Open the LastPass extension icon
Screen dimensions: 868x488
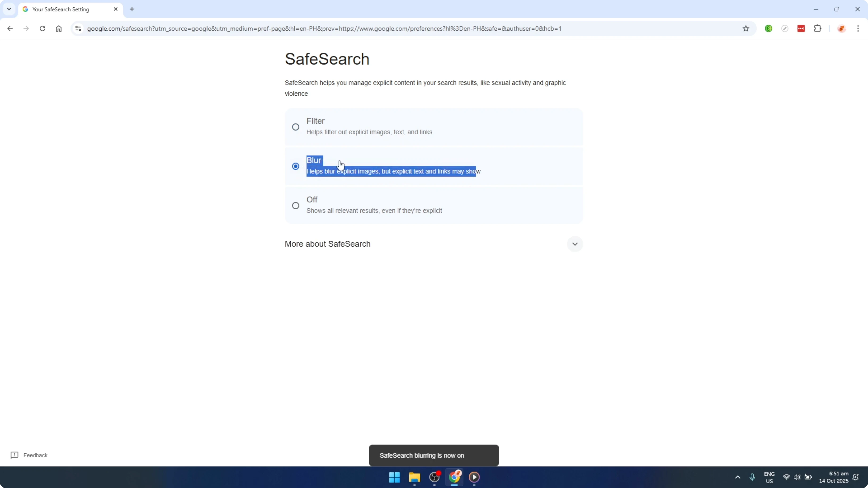pos(801,28)
